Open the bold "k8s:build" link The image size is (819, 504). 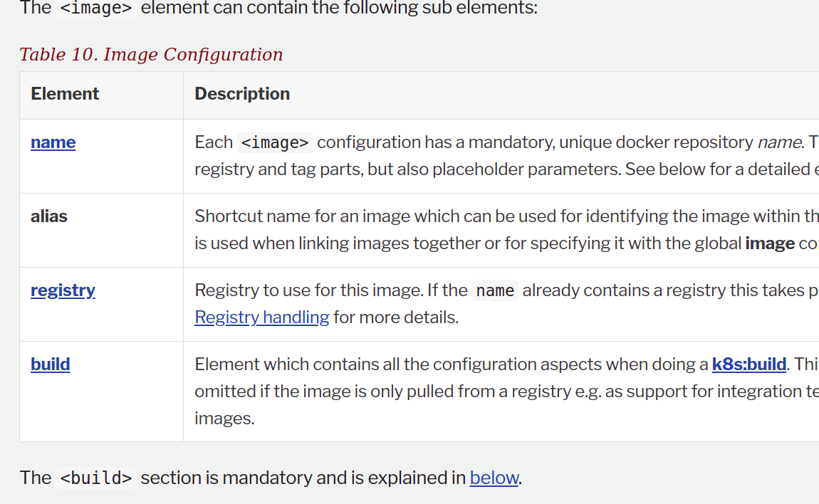(748, 364)
